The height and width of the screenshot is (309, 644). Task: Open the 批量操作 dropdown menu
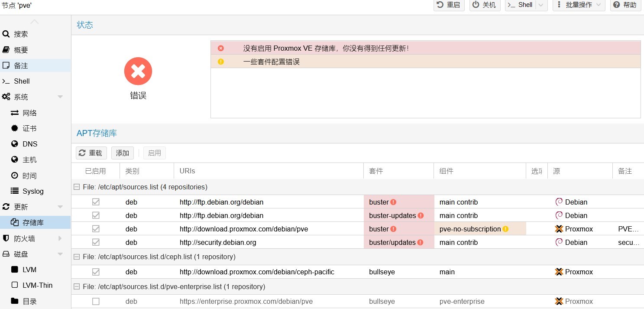pos(579,5)
